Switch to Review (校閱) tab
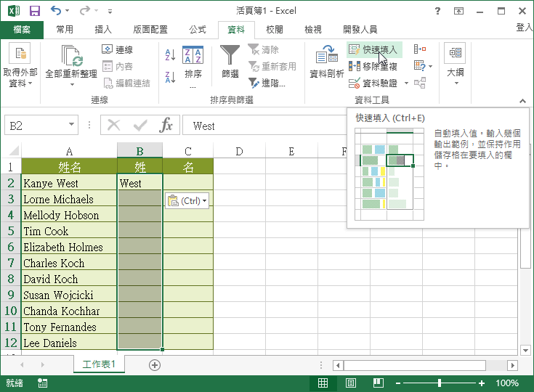The width and height of the screenshot is (534, 392). [275, 30]
